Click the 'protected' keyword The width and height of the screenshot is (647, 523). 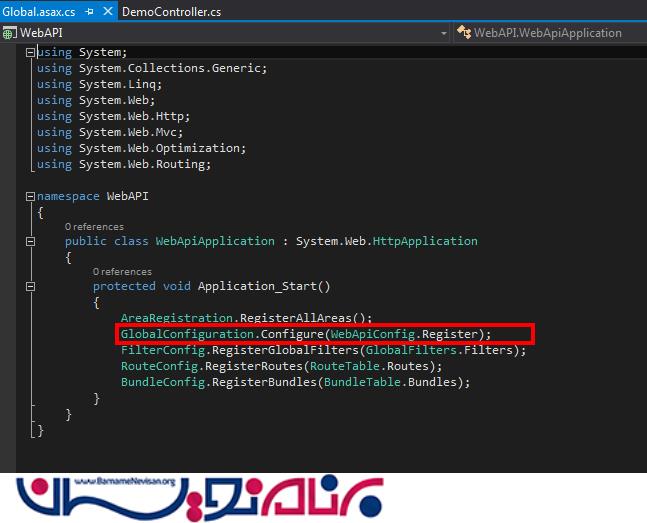point(124,286)
